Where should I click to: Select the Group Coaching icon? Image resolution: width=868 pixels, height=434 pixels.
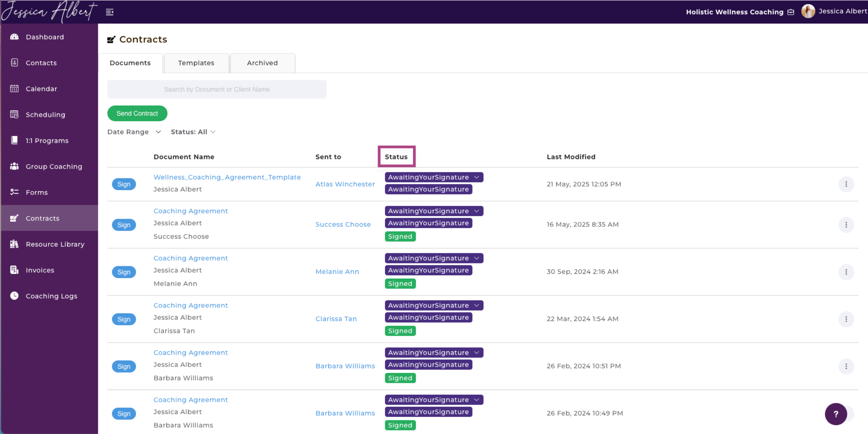tap(14, 166)
